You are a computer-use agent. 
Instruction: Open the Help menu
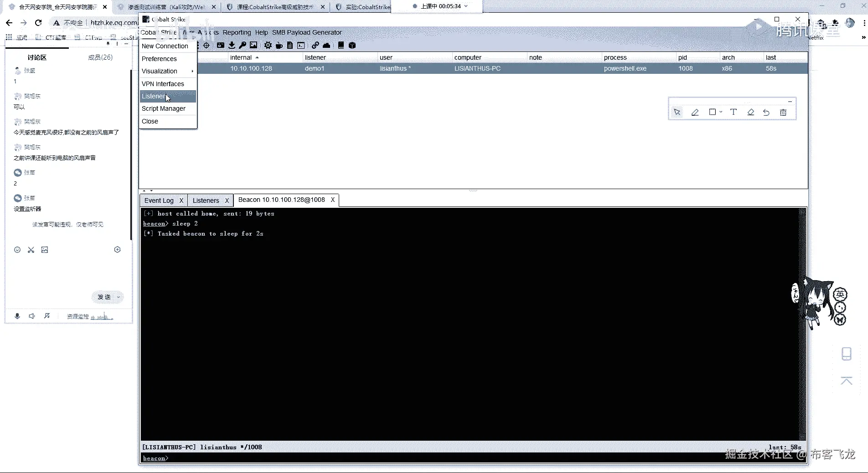pyautogui.click(x=261, y=32)
